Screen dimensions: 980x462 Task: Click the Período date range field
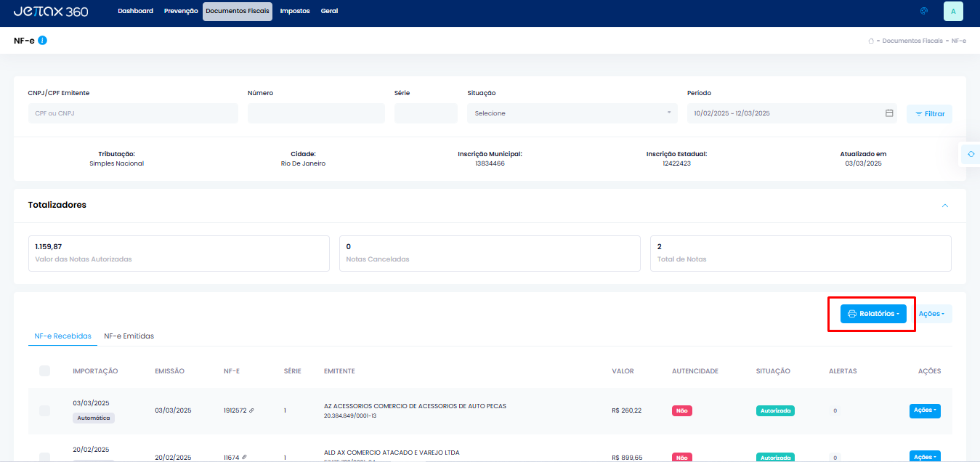pyautogui.click(x=792, y=113)
